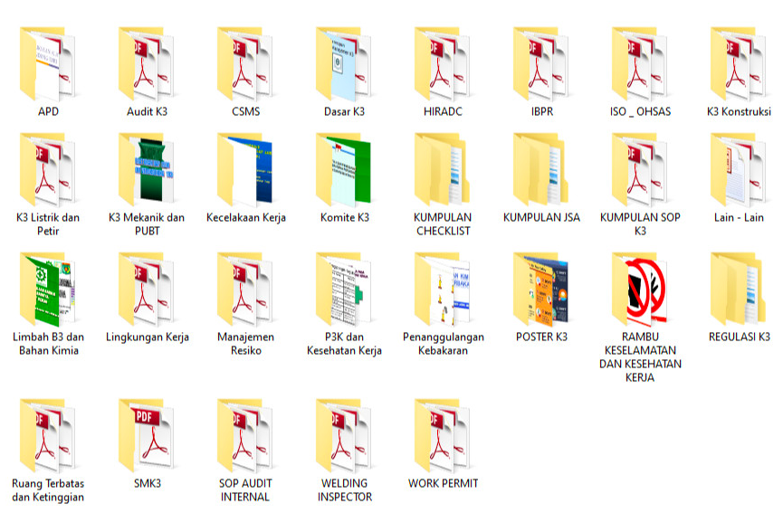The image size is (783, 532).
Task: Select the APD folder icon
Action: [48, 64]
